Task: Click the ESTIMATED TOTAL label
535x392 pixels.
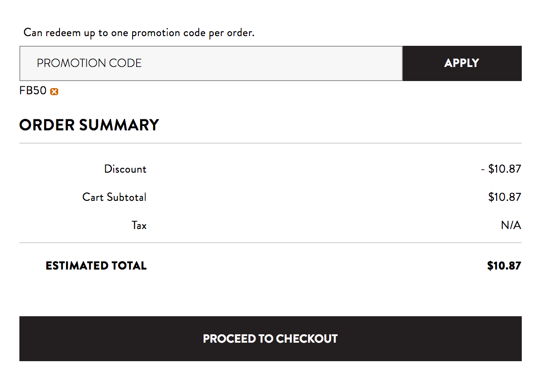Action: tap(96, 266)
